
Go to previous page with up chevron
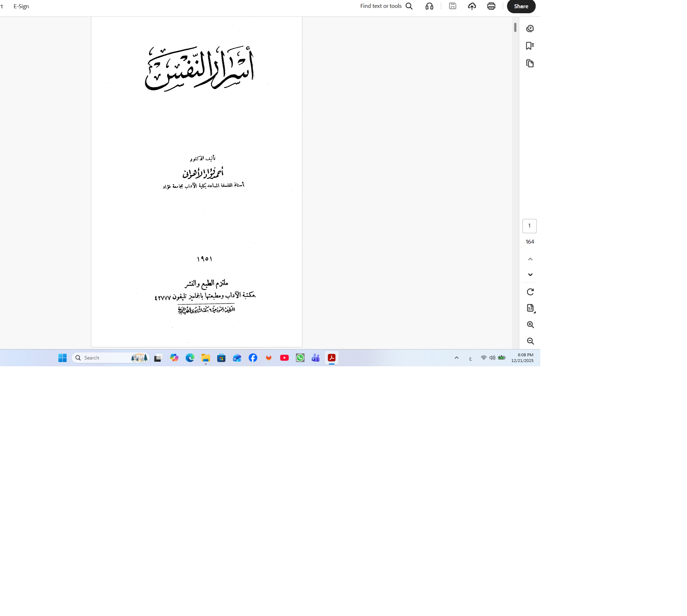(530, 259)
